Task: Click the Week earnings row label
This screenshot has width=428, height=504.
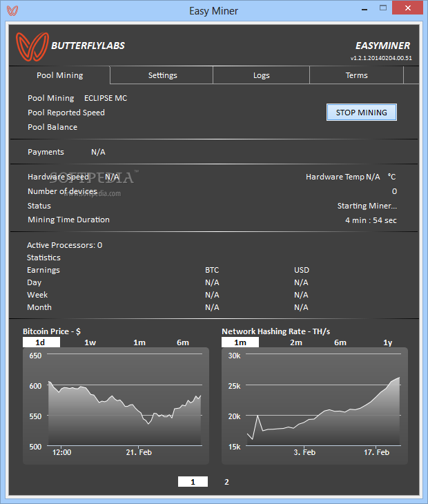Action: point(37,295)
